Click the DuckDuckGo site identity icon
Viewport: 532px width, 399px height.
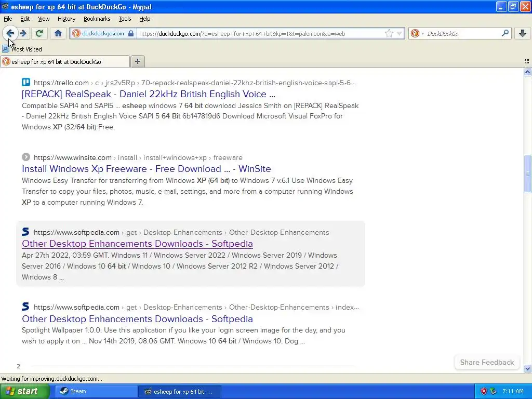pos(76,33)
